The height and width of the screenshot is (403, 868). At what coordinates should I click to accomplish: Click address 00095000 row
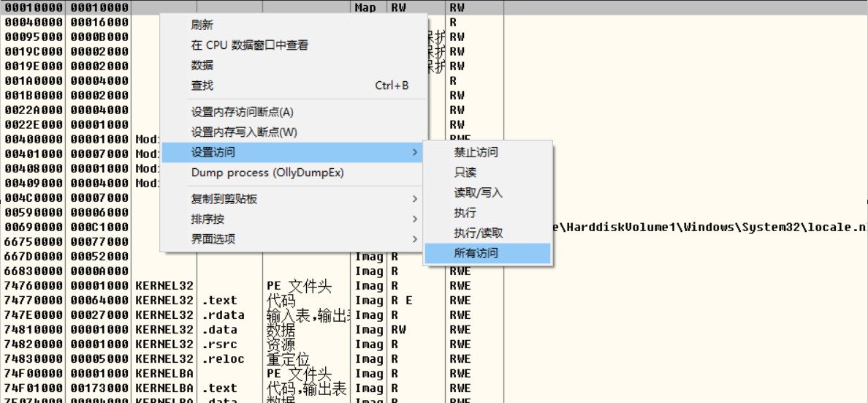34,37
